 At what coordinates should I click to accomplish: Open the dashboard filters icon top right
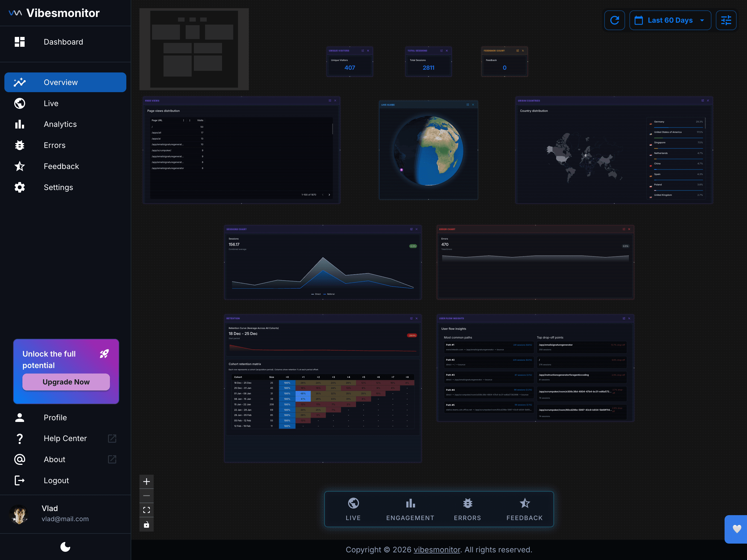pos(726,20)
